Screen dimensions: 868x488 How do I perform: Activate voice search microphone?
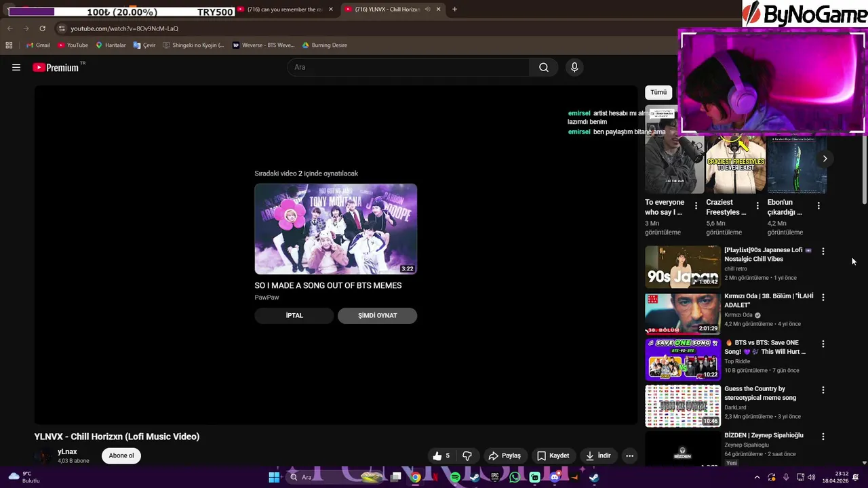click(x=574, y=67)
